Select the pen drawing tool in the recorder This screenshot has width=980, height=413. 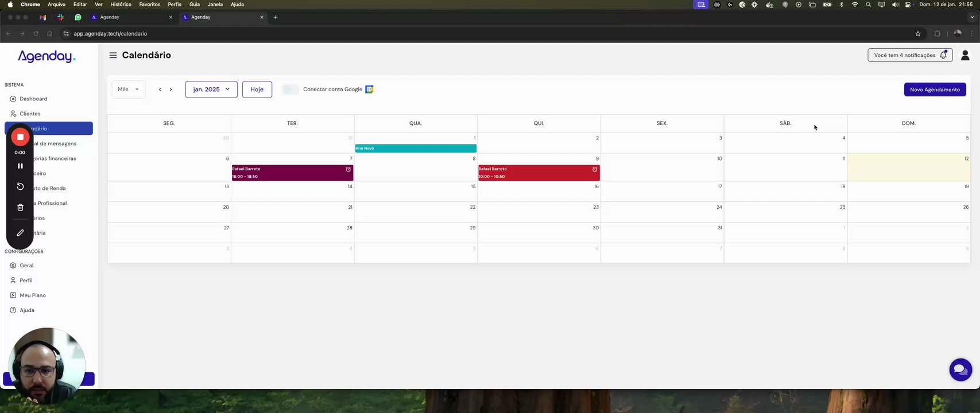click(x=20, y=233)
